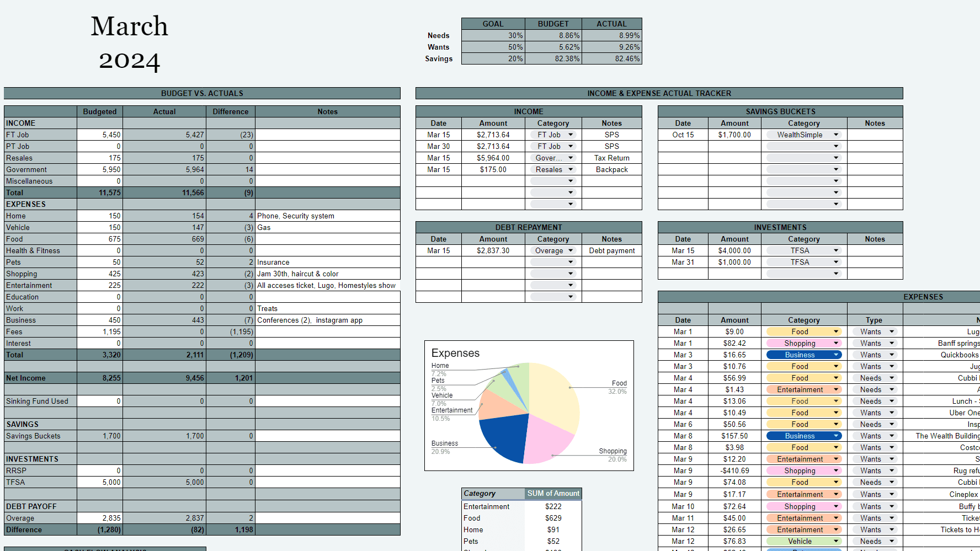This screenshot has width=980, height=551.
Task: Select the $2,837.30 debt repayment amount
Action: (493, 250)
